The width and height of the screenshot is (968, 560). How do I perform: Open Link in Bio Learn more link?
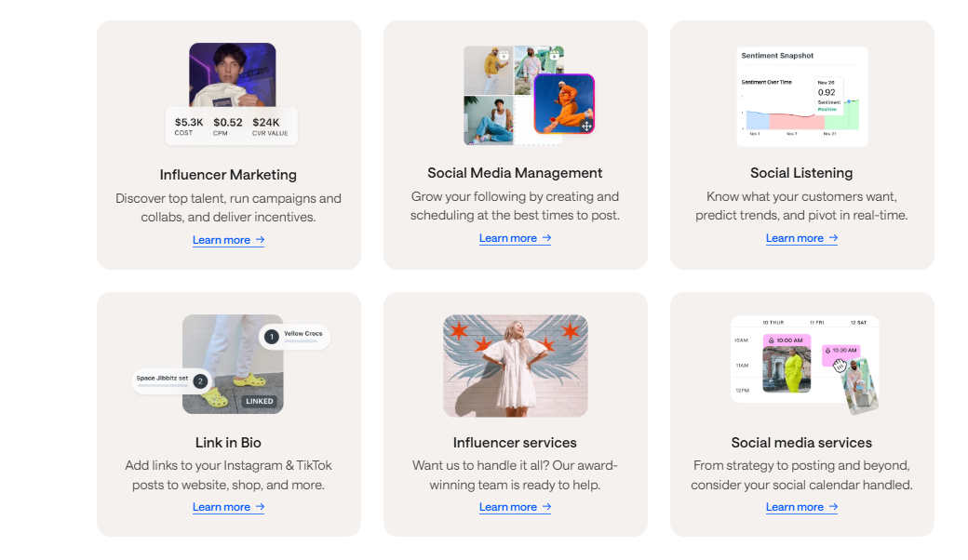click(228, 507)
